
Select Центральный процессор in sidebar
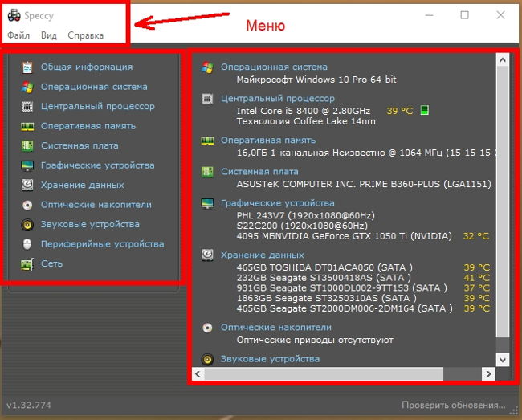pyautogui.click(x=97, y=107)
